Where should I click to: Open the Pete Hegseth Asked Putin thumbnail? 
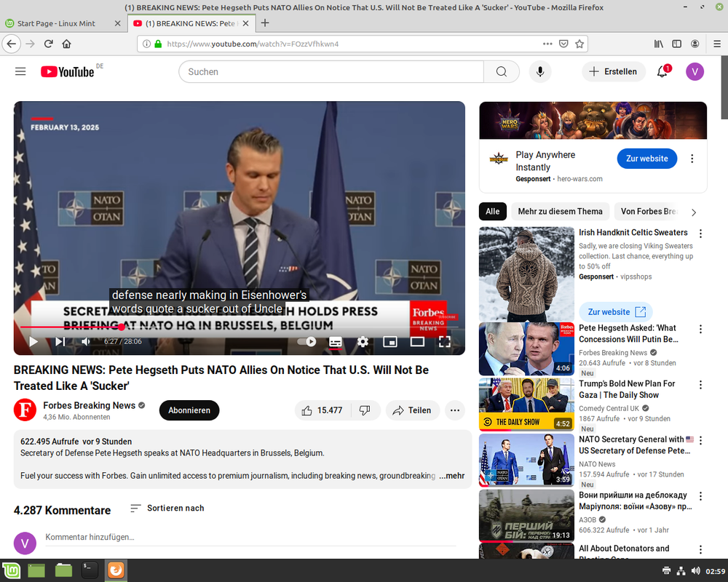(526, 349)
